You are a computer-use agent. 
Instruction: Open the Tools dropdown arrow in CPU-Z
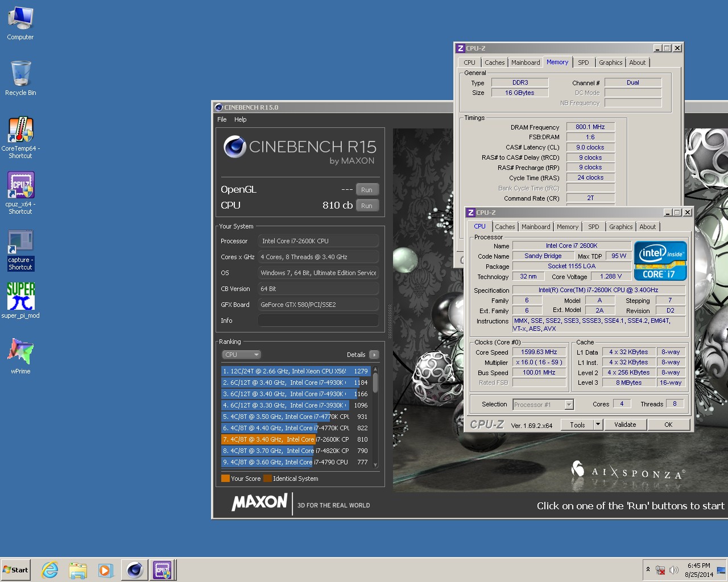pyautogui.click(x=598, y=425)
